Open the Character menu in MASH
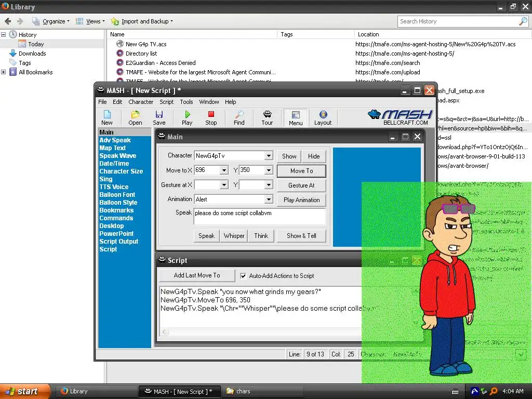Viewport: 532px width, 399px height. (141, 102)
